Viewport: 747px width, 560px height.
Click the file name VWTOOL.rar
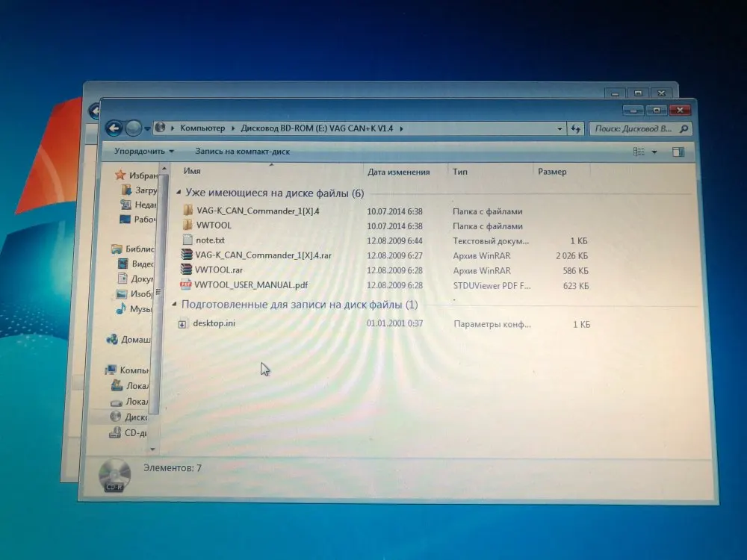[x=219, y=270]
